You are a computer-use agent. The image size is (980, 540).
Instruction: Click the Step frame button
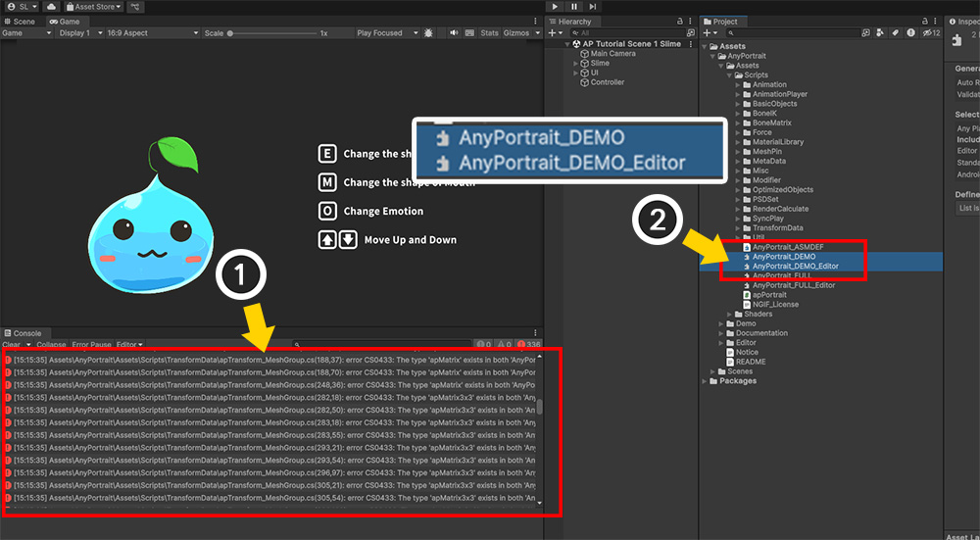tap(593, 6)
